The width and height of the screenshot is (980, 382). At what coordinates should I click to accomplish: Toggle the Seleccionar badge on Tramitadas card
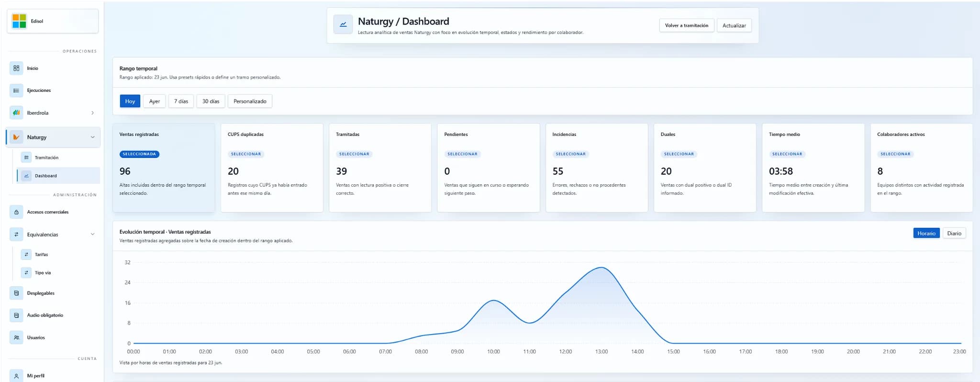tap(354, 154)
